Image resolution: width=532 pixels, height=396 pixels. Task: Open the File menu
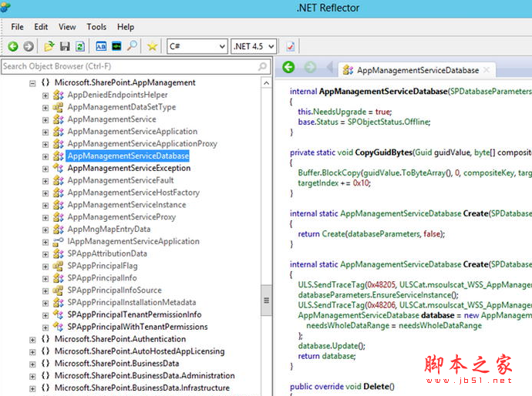(x=17, y=27)
